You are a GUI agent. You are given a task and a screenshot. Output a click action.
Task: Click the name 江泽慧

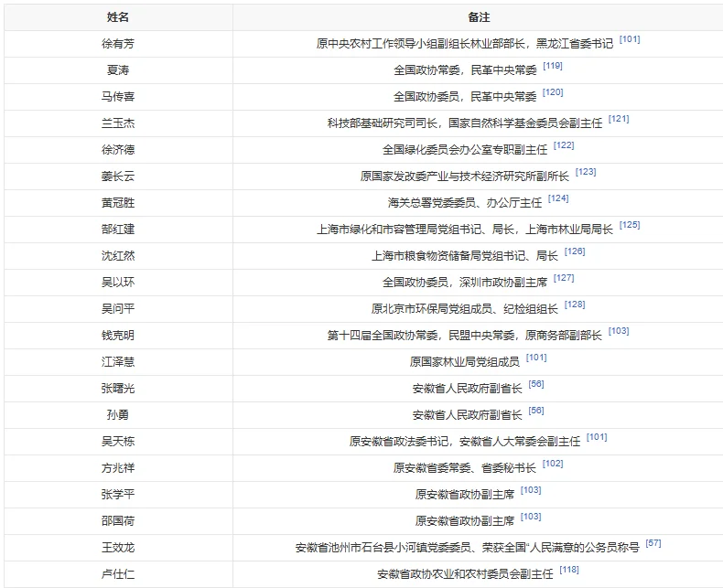(x=118, y=362)
